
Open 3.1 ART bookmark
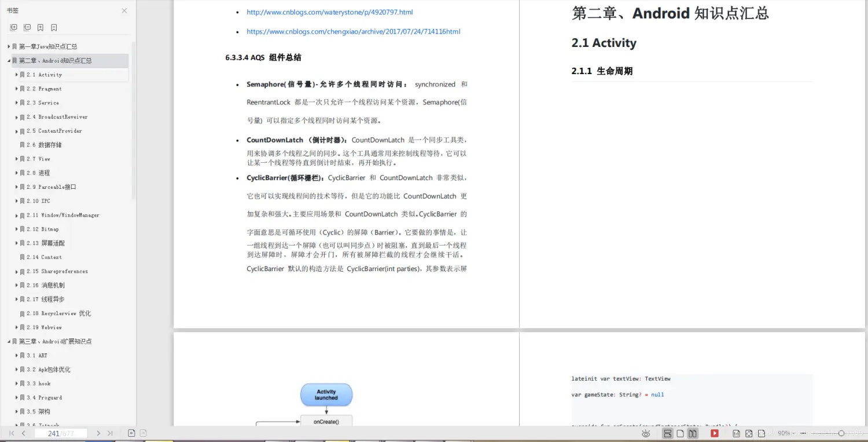[37, 355]
